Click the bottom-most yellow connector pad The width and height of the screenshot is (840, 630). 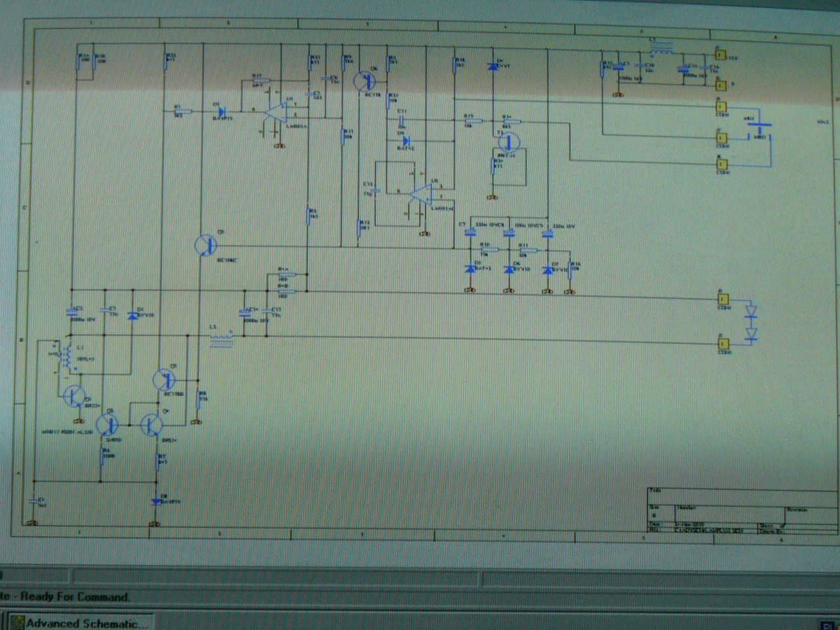point(723,343)
